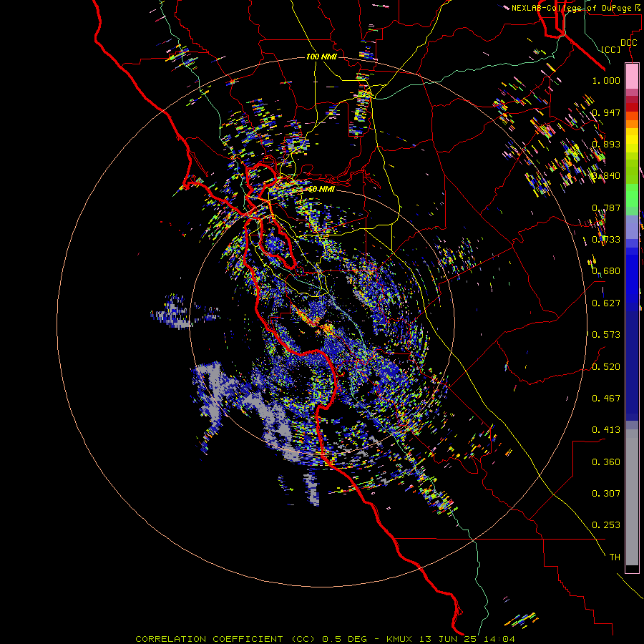Select the 0.840 scale value

click(606, 176)
